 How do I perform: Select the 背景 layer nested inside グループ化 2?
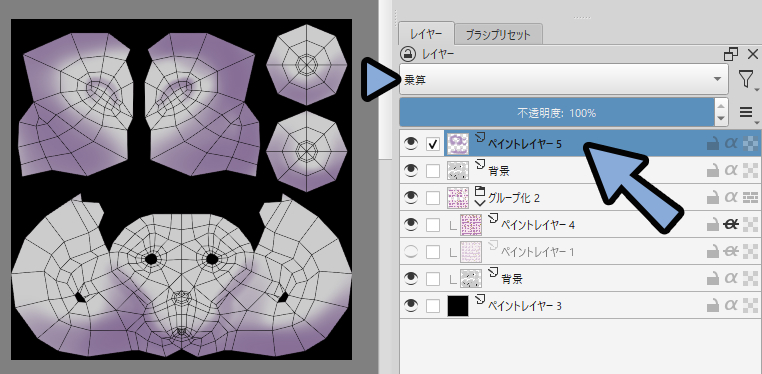pyautogui.click(x=512, y=279)
